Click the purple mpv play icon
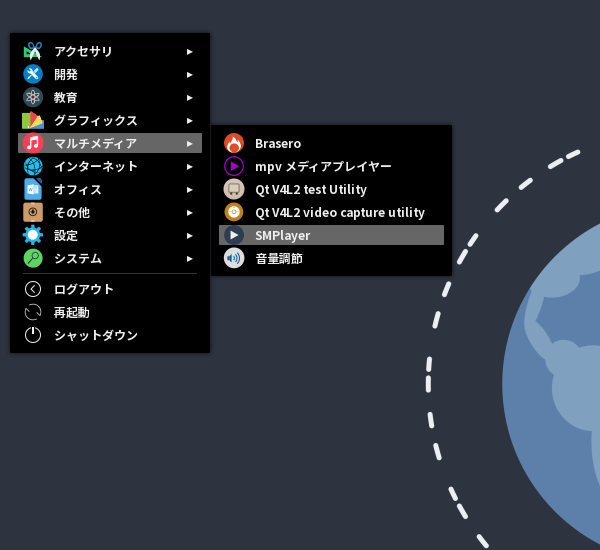 click(234, 166)
